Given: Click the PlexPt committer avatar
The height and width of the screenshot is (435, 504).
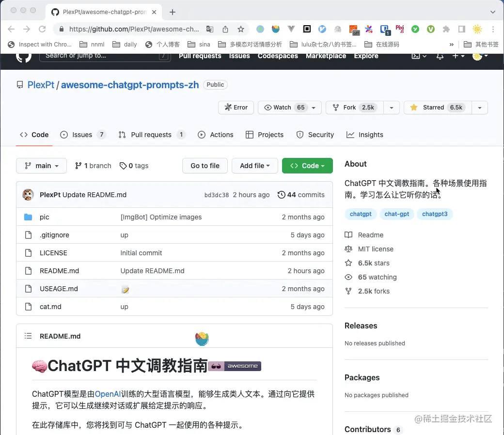Looking at the screenshot, I should pos(28,195).
